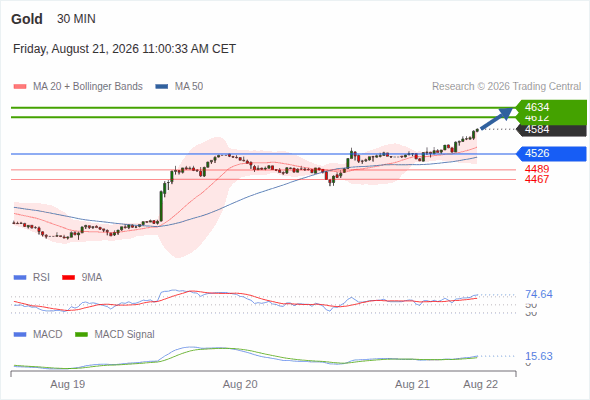The height and width of the screenshot is (400, 590).
Task: Click the red 4489 support label
Action: pos(537,169)
